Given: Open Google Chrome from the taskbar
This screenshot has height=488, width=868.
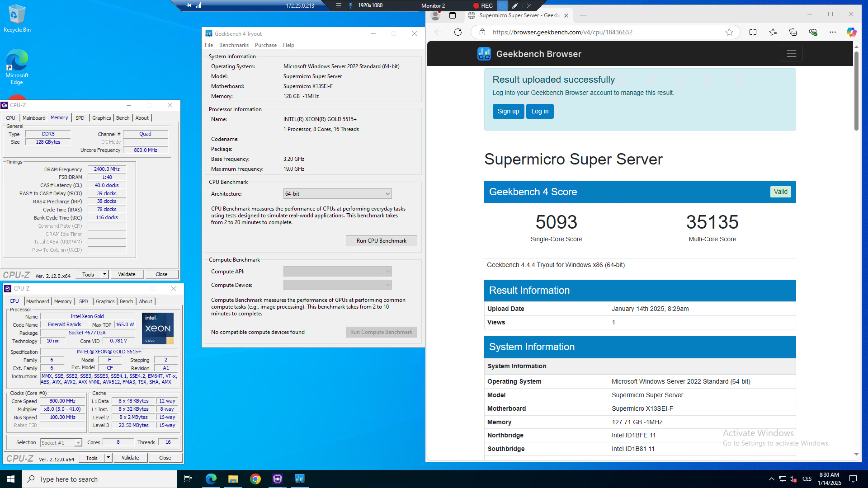Looking at the screenshot, I should point(255,479).
